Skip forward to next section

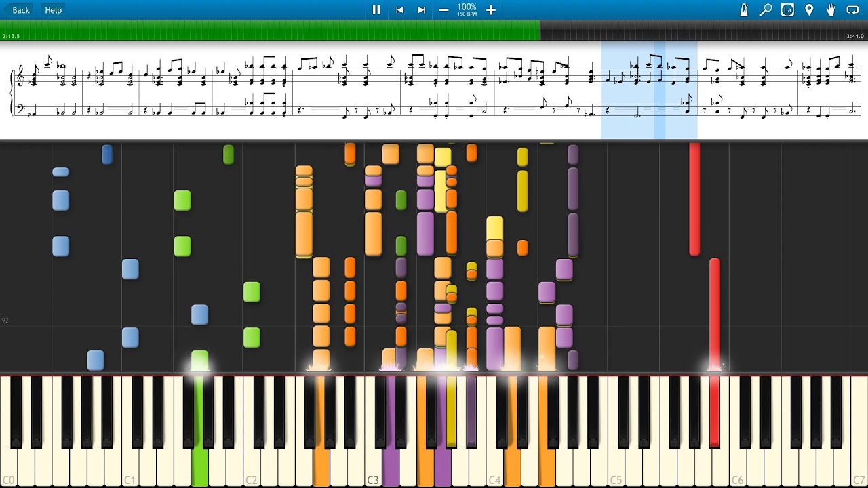[421, 10]
